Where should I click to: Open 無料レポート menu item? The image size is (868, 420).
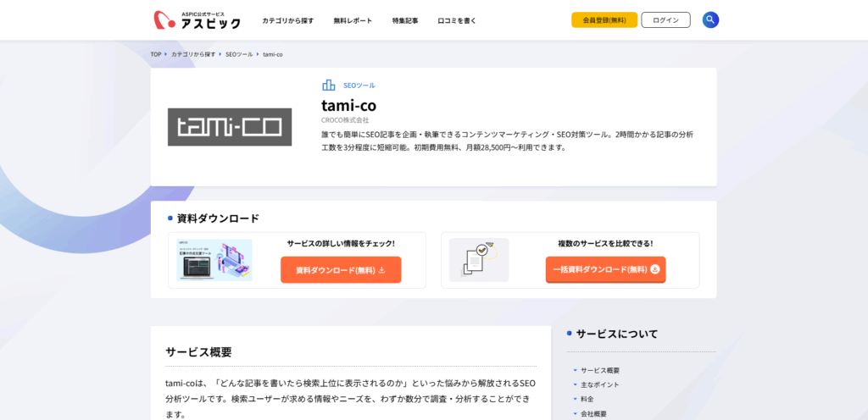tap(353, 20)
